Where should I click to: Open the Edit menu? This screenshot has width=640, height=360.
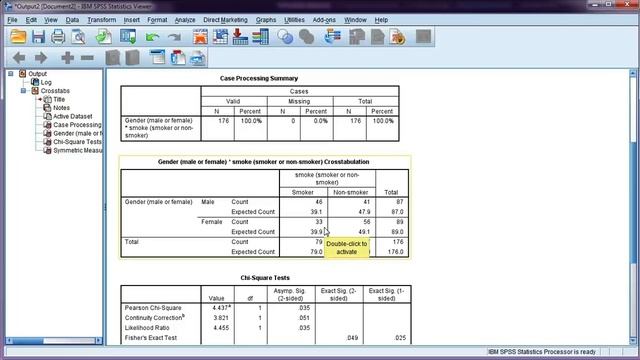(31, 20)
